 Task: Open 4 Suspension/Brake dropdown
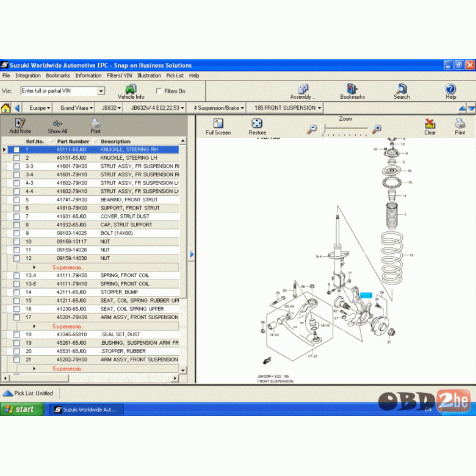[x=219, y=108]
